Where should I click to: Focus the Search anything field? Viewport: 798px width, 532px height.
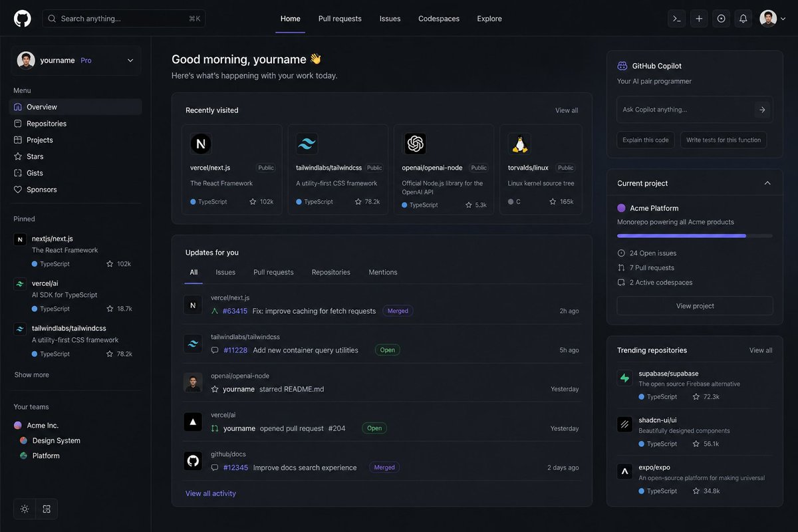124,19
